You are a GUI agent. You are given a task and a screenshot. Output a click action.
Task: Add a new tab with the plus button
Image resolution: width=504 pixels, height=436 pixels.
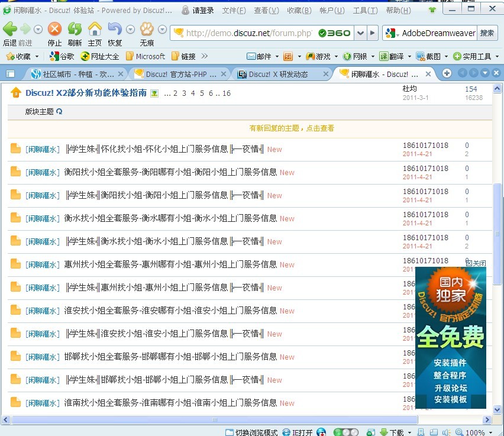[x=447, y=73]
